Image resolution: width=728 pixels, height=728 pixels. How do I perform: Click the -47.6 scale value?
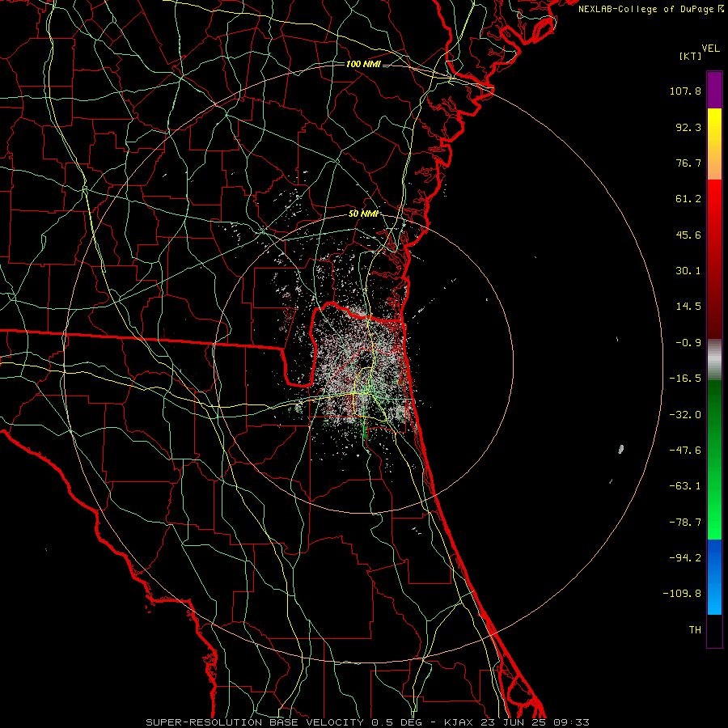click(685, 451)
